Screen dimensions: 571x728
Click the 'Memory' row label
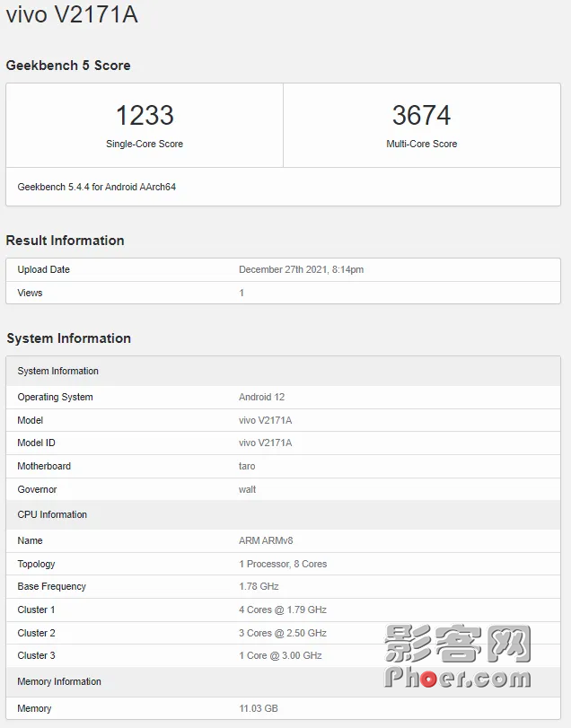tap(34, 708)
